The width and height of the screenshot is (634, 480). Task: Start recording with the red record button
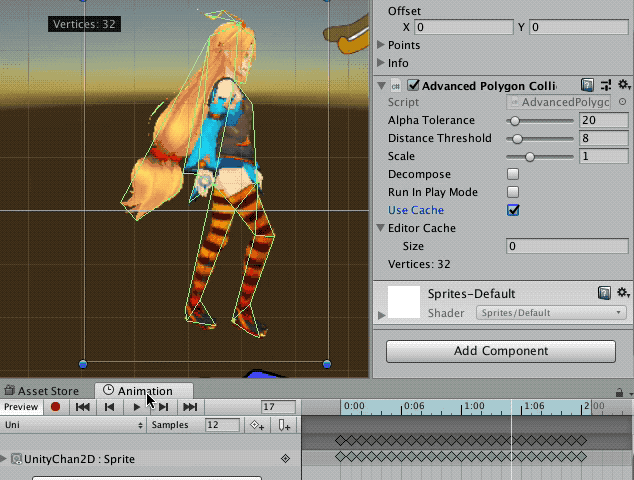55,407
